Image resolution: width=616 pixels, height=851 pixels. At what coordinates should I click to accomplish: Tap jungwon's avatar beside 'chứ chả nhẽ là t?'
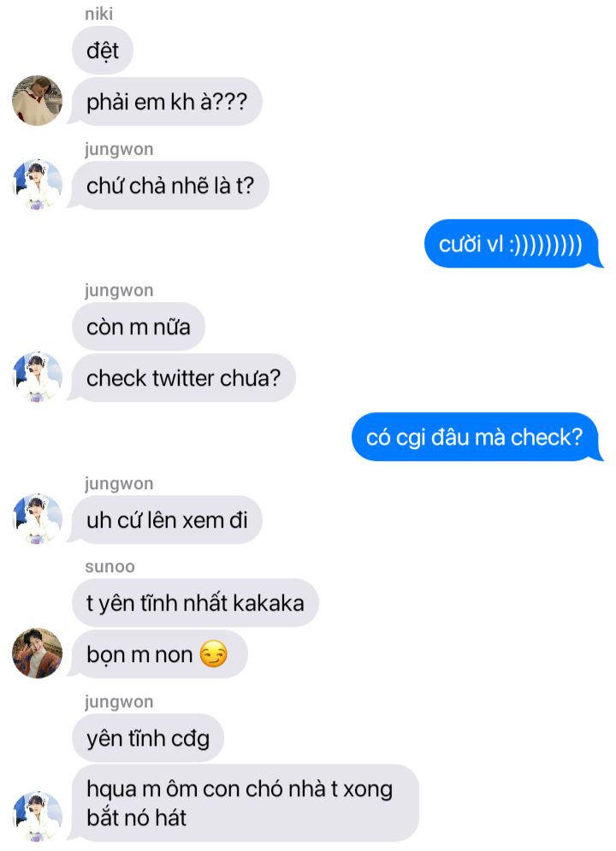tap(37, 185)
